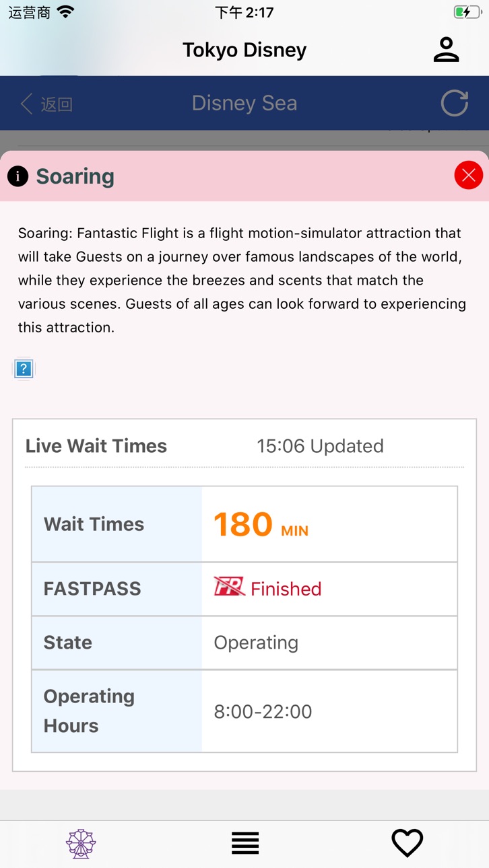489x868 pixels.
Task: Tap the battery status icon
Action: click(x=467, y=12)
